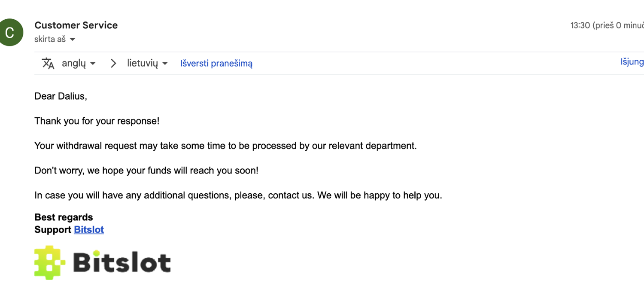Expand recipient details next to "skirta aš"

(x=73, y=40)
